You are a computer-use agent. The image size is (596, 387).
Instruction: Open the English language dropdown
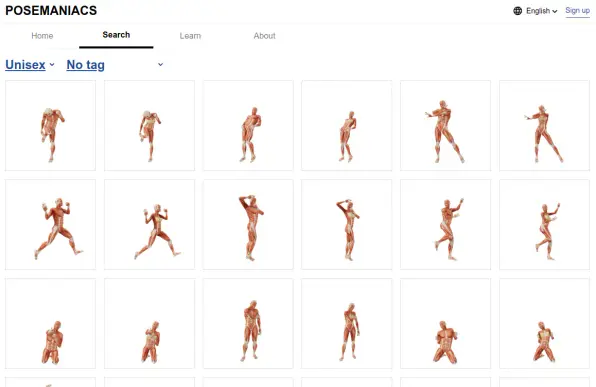point(542,11)
